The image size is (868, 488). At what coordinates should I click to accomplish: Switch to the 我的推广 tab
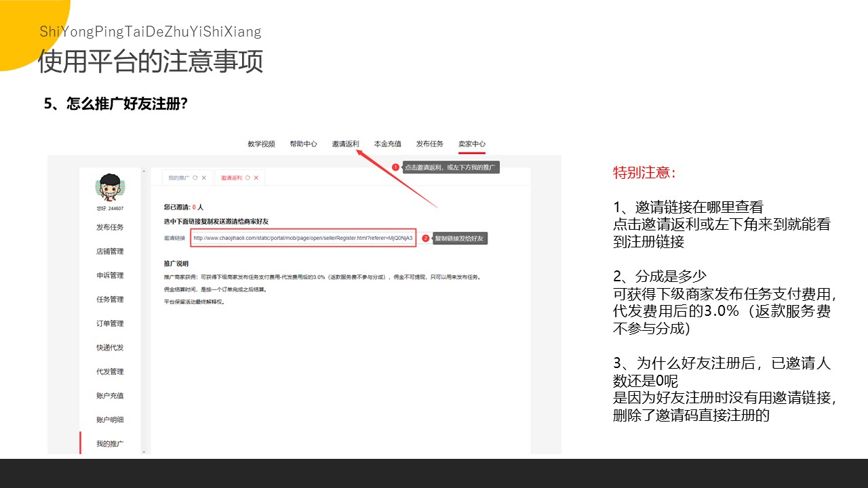point(178,178)
